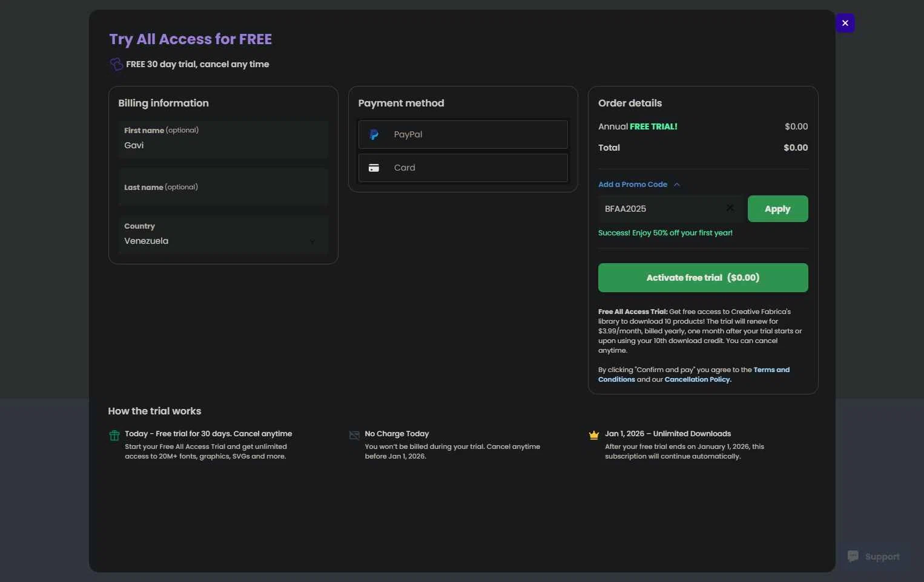
Task: Open the Country dropdown showing Venezuela
Action: coord(223,234)
